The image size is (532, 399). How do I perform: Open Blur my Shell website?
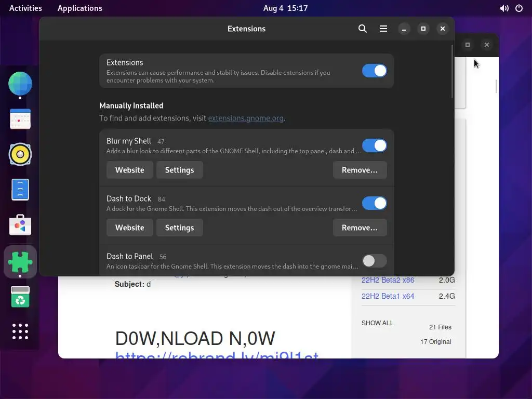click(129, 170)
